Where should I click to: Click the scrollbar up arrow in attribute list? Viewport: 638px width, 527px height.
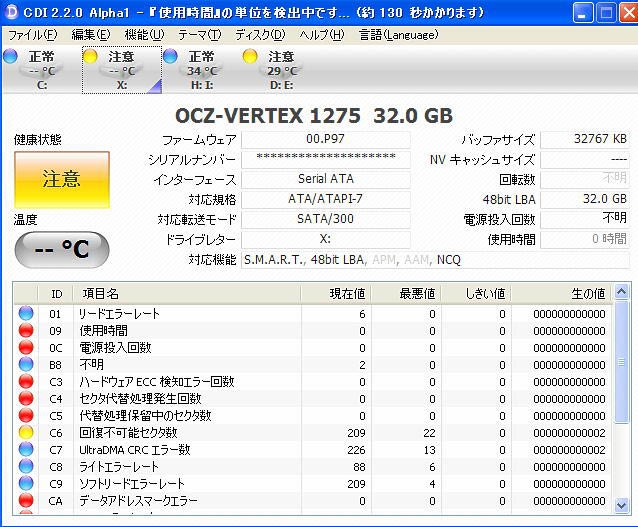pyautogui.click(x=621, y=292)
